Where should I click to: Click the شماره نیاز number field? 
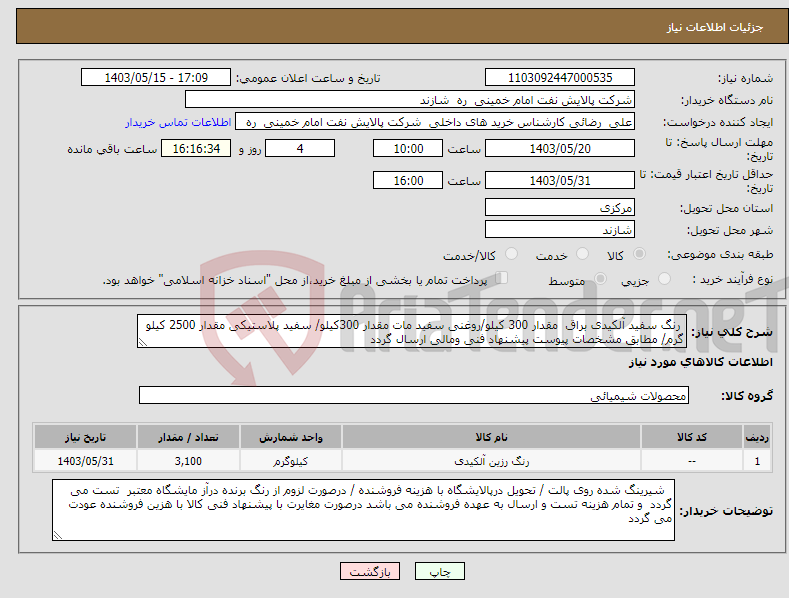click(560, 78)
